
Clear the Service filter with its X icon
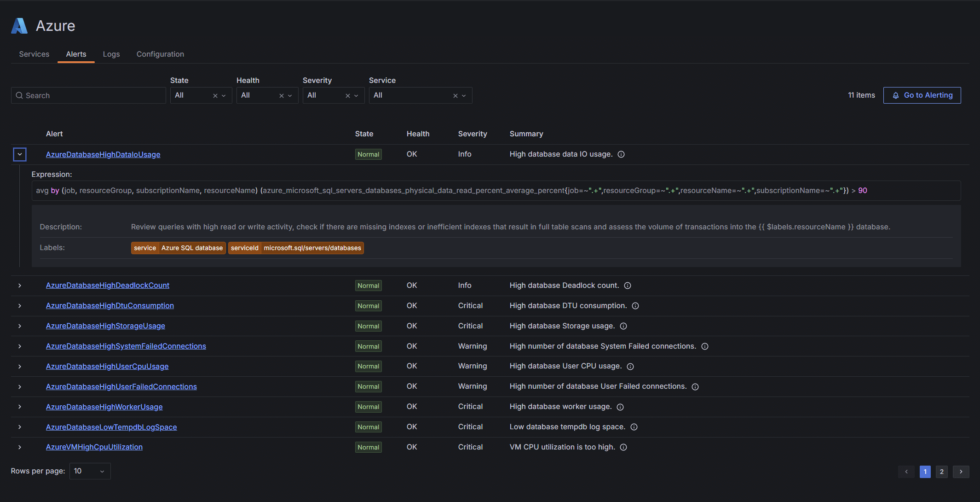[x=455, y=95]
